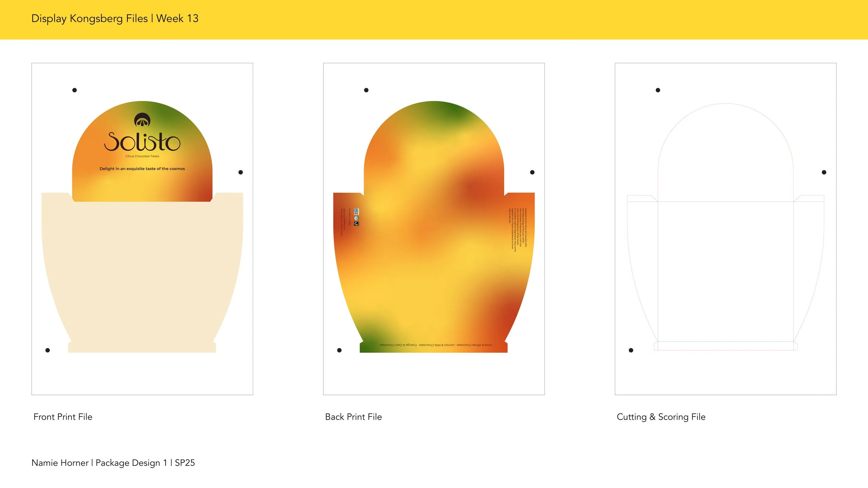
Task: Click the top-left registration dot on the Front Print File
Action: click(74, 90)
